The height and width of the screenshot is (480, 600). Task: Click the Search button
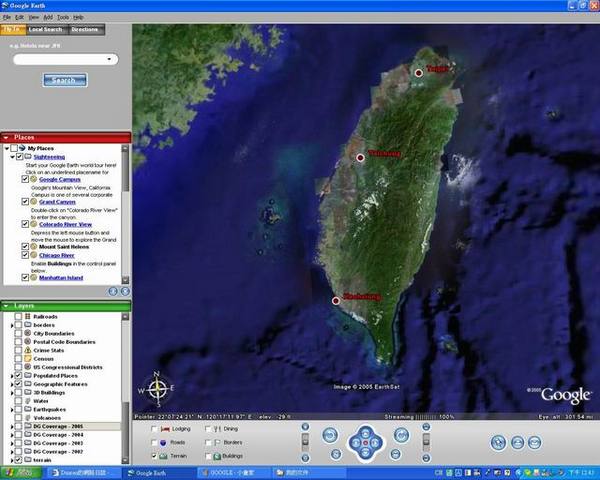pyautogui.click(x=65, y=80)
